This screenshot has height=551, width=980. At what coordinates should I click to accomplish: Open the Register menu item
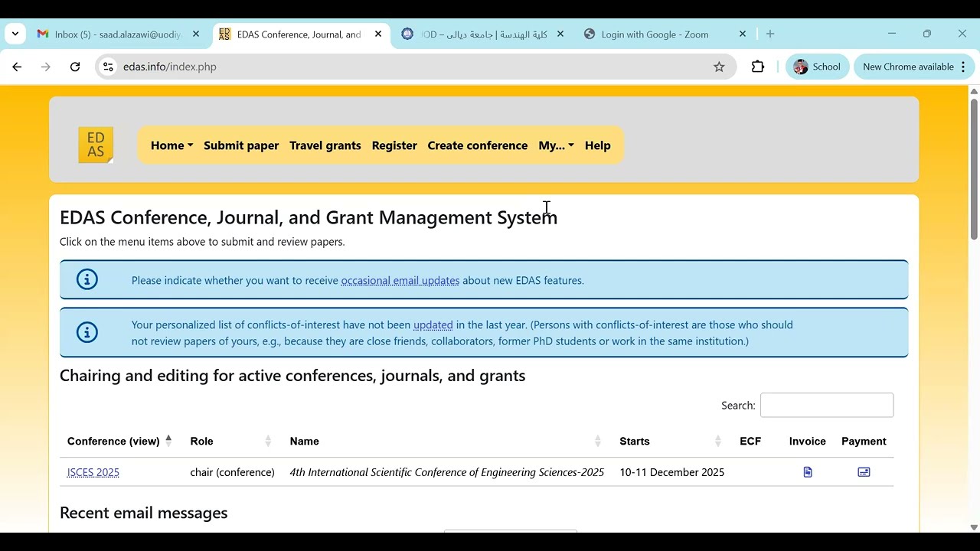394,145
